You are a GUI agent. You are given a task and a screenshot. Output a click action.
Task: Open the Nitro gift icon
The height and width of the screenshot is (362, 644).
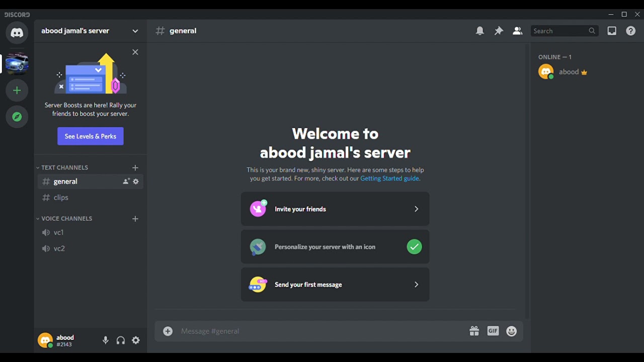click(x=474, y=332)
